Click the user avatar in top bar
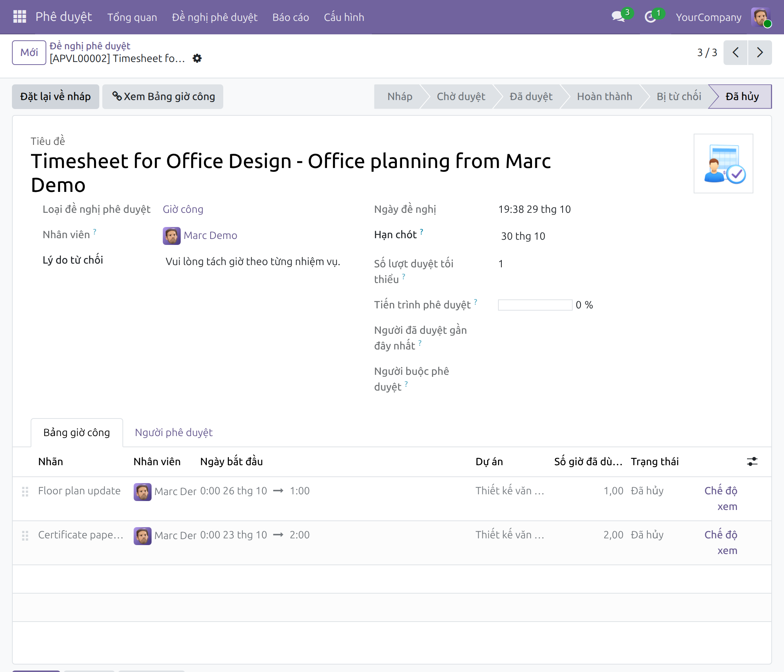Image resolution: width=784 pixels, height=672 pixels. [760, 17]
